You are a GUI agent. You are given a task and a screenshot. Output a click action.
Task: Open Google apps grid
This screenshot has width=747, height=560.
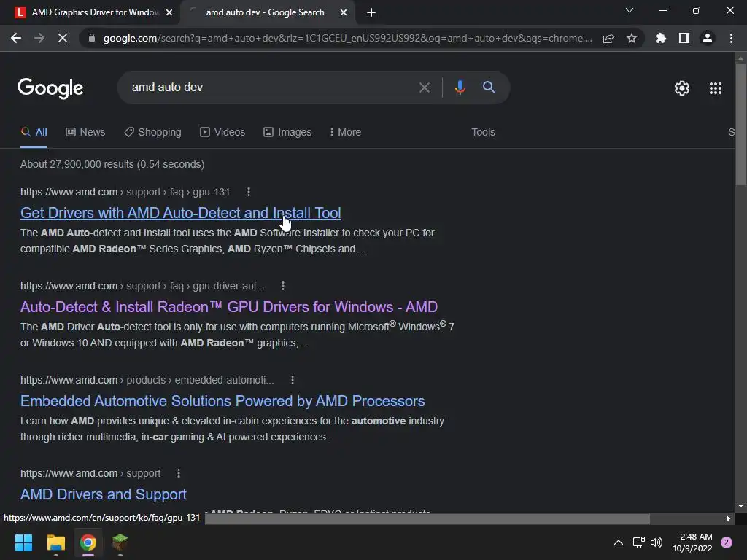[716, 88]
